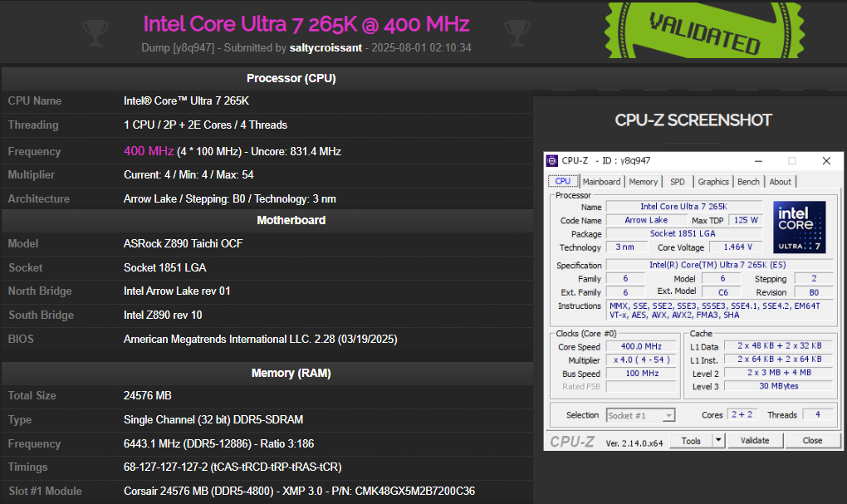Viewport: 847px width, 504px height.
Task: Click the Package field Socket 1851 LGA
Action: tap(684, 233)
